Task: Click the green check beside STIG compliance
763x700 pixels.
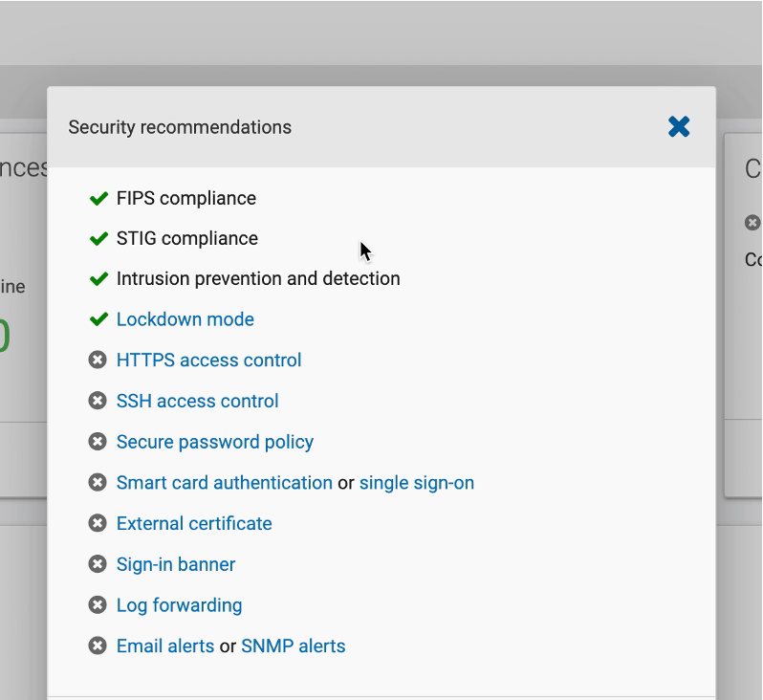Action: (x=98, y=239)
